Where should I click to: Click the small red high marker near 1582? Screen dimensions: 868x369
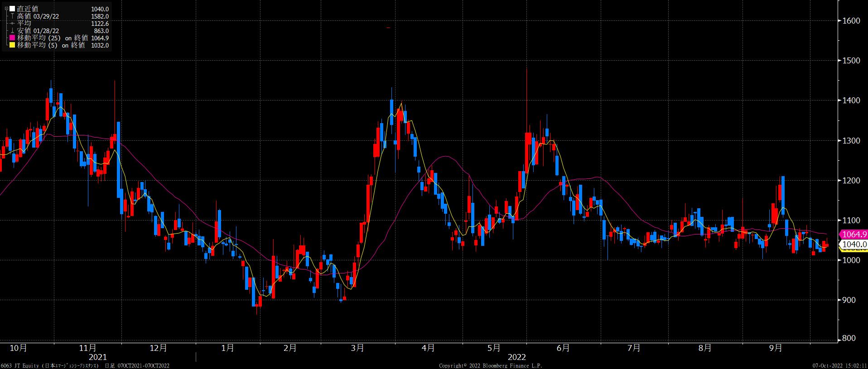388,28
